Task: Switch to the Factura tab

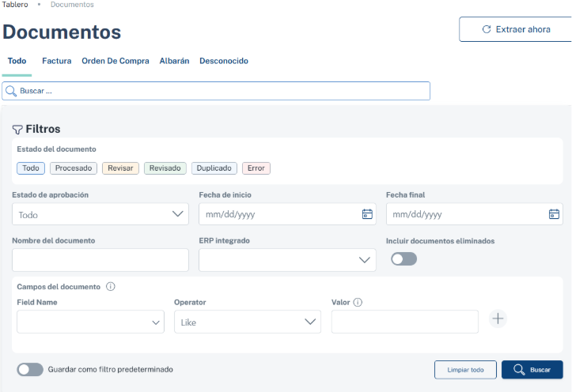Action: 57,61
